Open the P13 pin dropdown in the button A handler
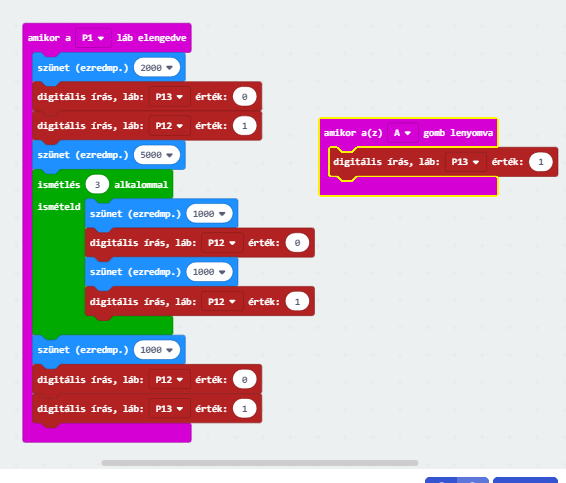 [x=465, y=162]
